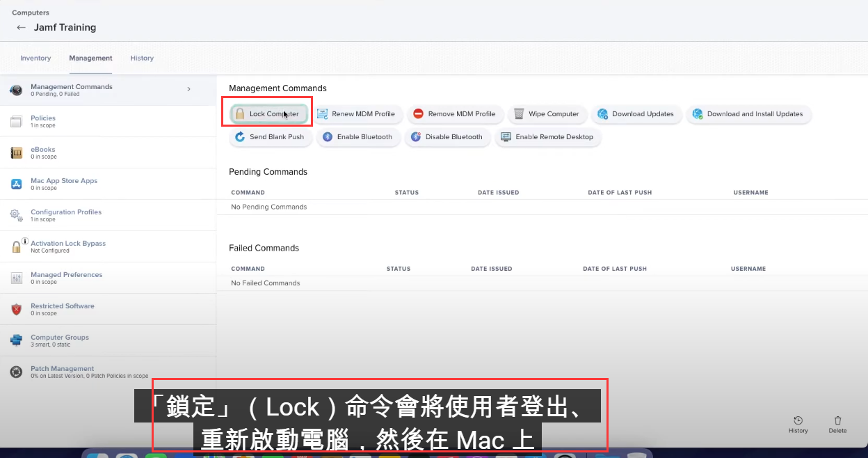Click the Computer Groups icon
Screen dimensions: 868x458
tap(16, 341)
